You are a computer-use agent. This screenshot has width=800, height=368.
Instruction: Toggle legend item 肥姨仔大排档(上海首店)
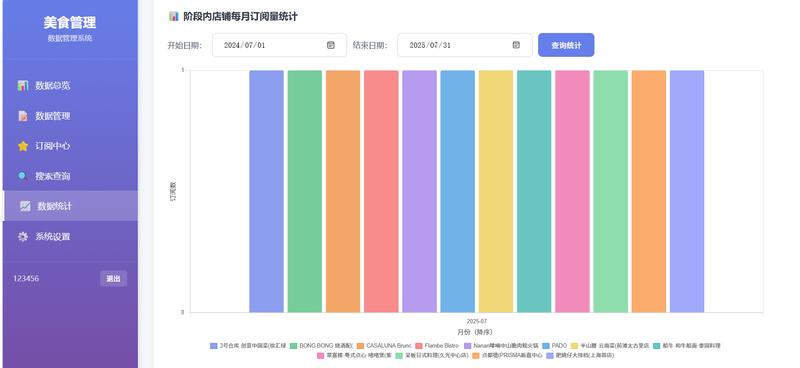tap(580, 355)
